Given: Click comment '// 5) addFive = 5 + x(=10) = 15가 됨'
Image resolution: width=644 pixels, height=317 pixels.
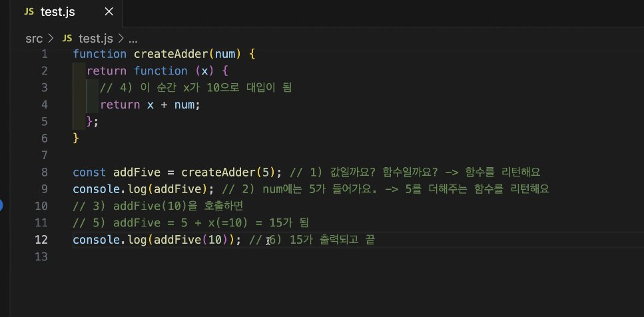Looking at the screenshot, I should pyautogui.click(x=190, y=222).
